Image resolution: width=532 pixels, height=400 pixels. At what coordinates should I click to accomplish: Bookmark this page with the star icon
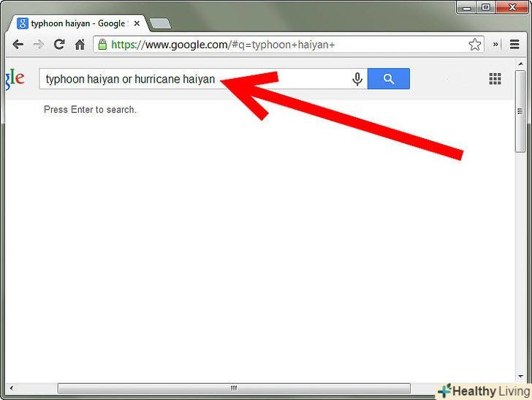click(475, 44)
